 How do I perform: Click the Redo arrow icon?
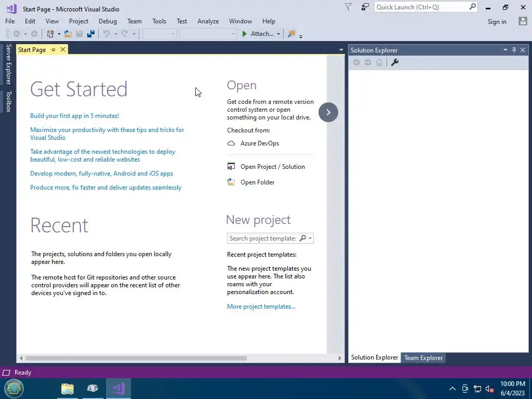pyautogui.click(x=125, y=34)
